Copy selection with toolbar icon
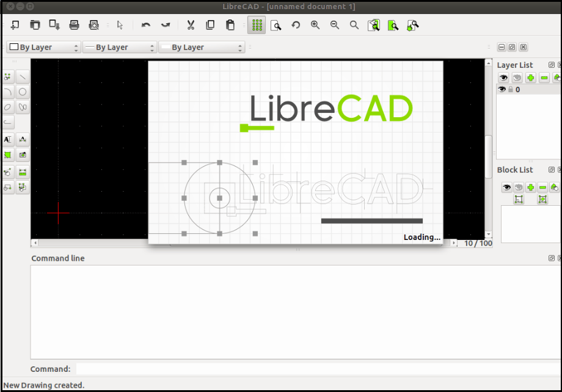Viewport: 562px width, 392px height. pos(210,25)
